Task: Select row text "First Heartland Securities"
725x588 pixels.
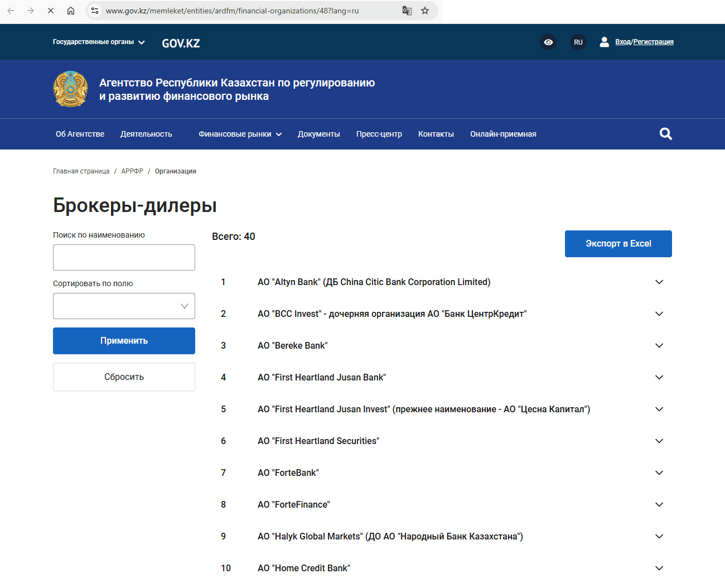Action: click(x=318, y=441)
